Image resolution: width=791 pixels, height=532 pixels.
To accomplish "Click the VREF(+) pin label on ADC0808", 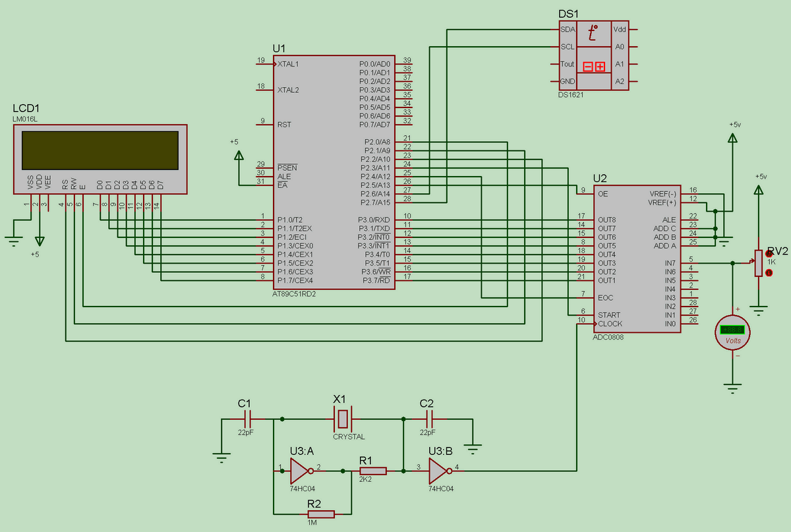I will pos(663,203).
